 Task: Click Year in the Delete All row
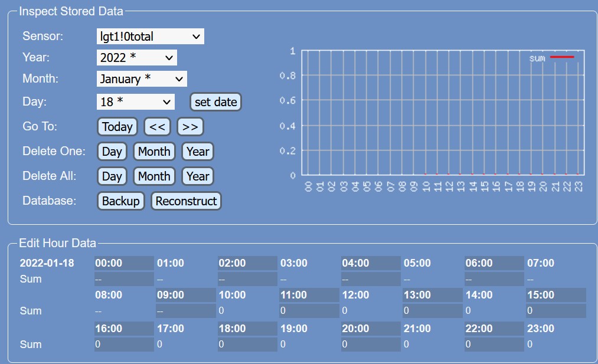point(198,176)
